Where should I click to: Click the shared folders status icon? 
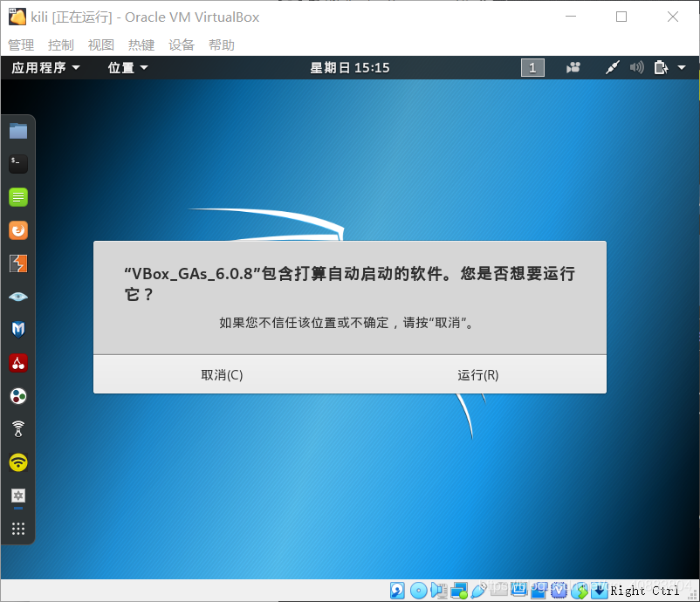(x=499, y=590)
